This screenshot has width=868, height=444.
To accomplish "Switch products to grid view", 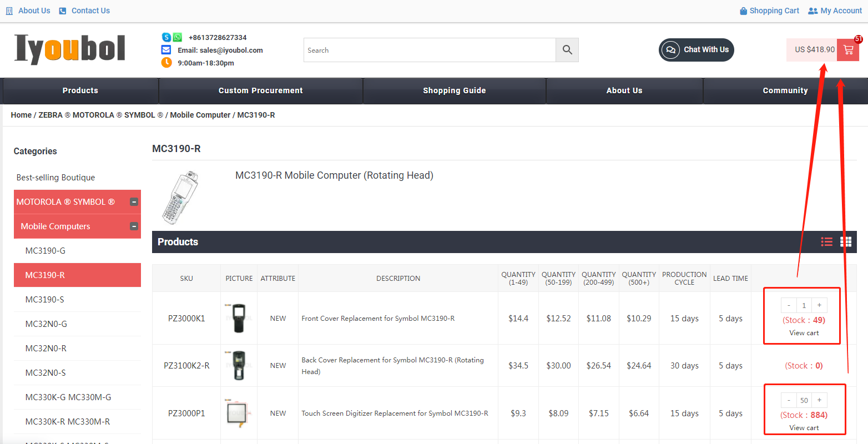I will [x=846, y=241].
